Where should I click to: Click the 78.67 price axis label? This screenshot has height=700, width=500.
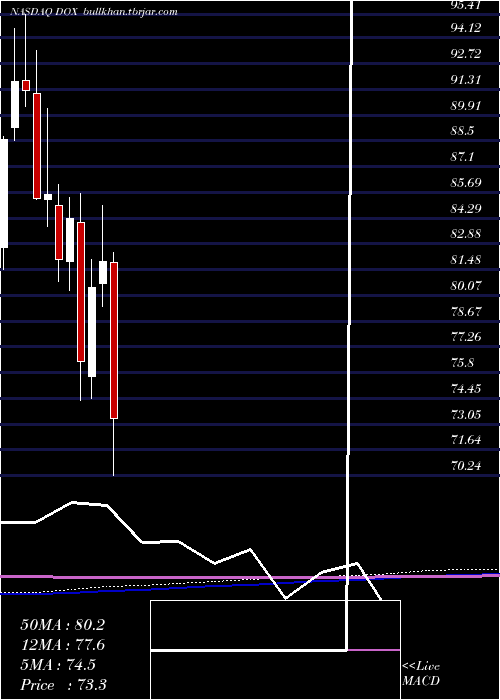point(466,312)
